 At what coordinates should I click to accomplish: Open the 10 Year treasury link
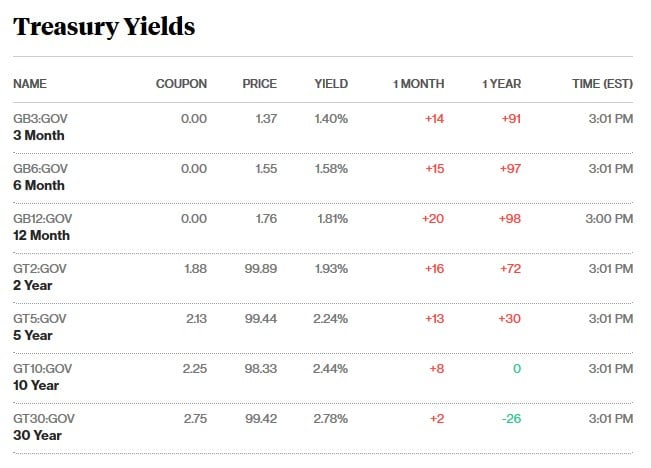pos(36,385)
